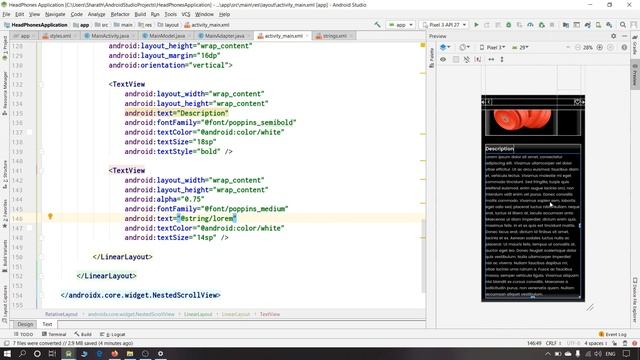The image size is (640, 360).
Task: Open Windows Start menu
Action: pyautogui.click(x=7, y=353)
